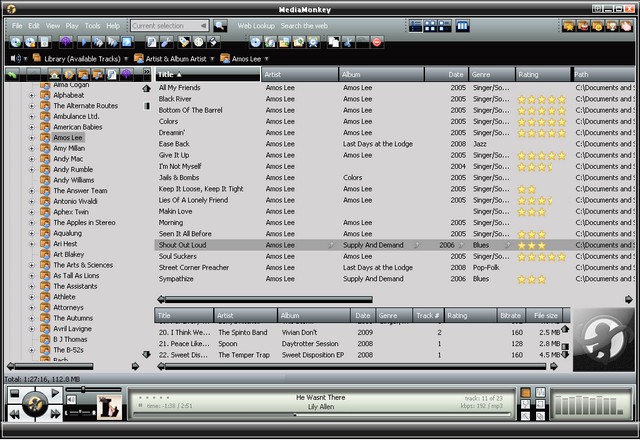Screen dimensions: 640x440
Task: Open the Help menu
Action: click(x=113, y=26)
